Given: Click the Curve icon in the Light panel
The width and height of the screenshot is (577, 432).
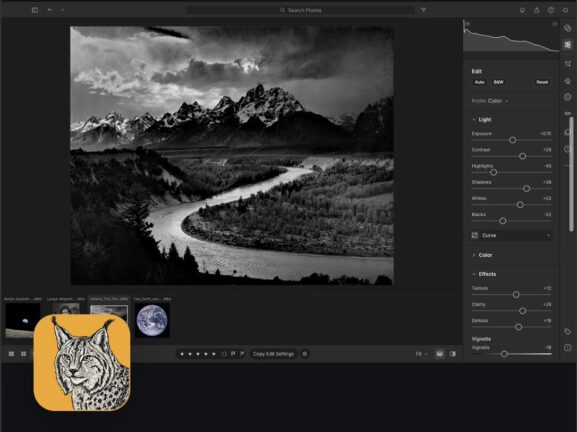Looking at the screenshot, I should pos(475,236).
